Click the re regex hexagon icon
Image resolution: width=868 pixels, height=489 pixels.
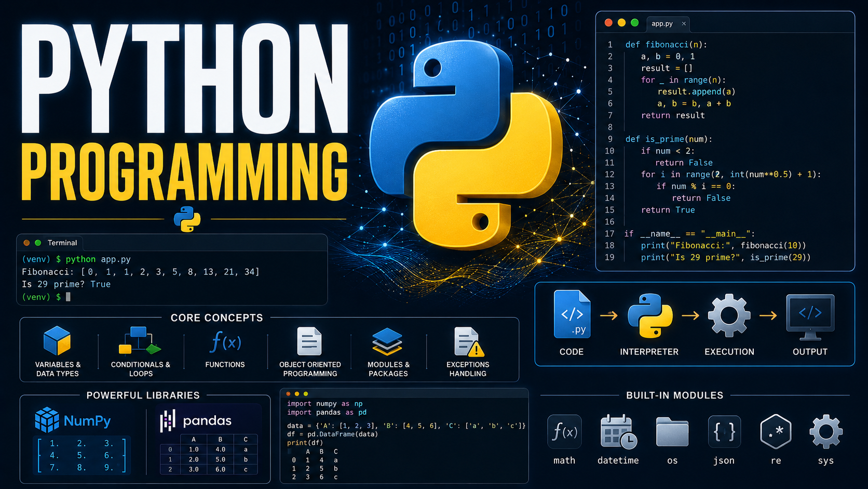pyautogui.click(x=776, y=431)
